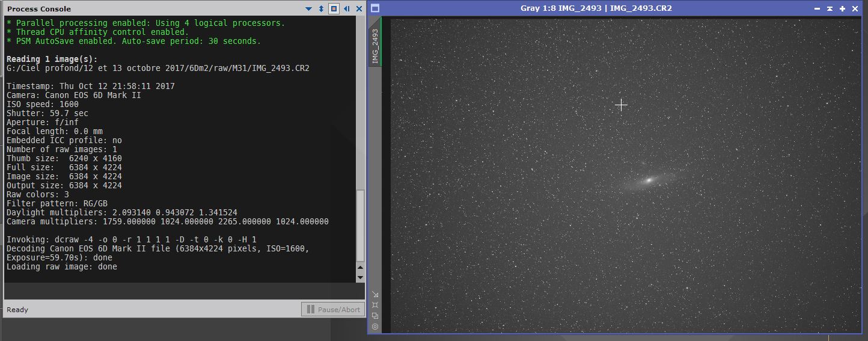Click the zoom-to-fit icon in image sidebar
868x341 pixels.
tap(375, 305)
